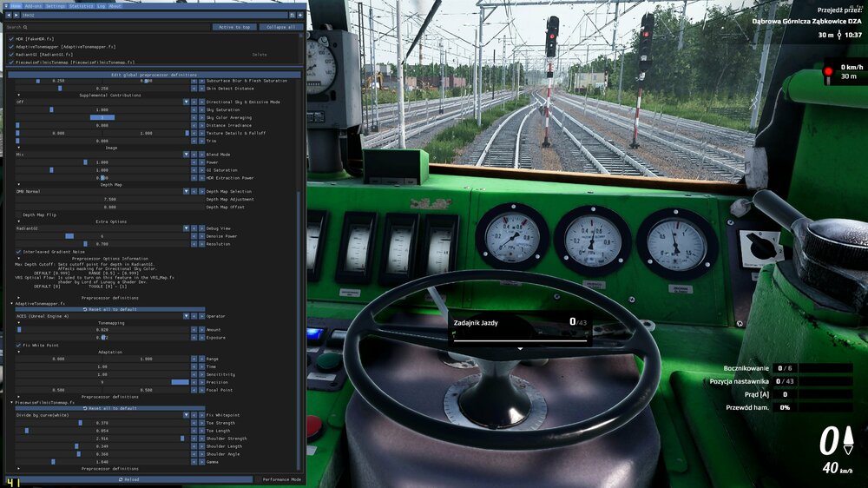This screenshot has height=488, width=868.
Task: Click the save preset icon
Action: tap(293, 16)
